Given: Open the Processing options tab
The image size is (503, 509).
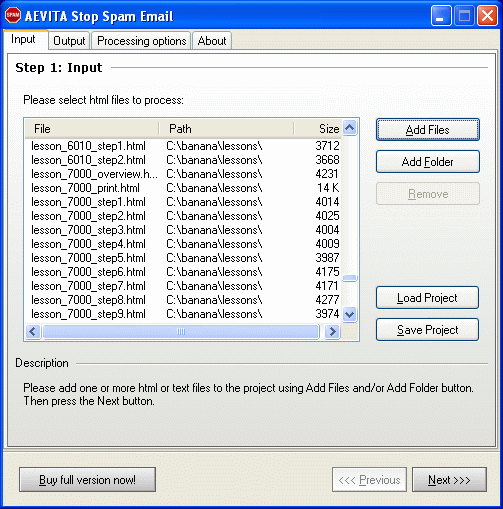Looking at the screenshot, I should click(x=141, y=41).
